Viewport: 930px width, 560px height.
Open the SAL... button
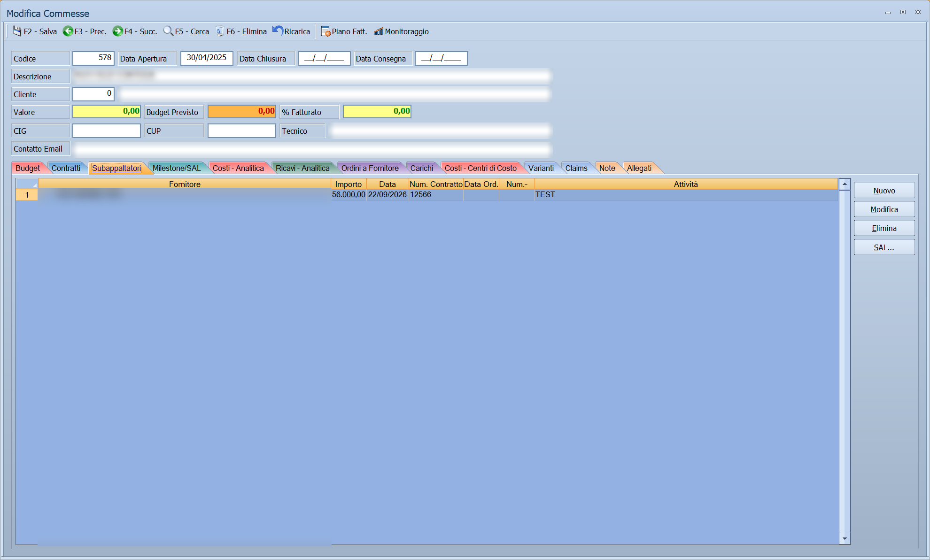[884, 247]
